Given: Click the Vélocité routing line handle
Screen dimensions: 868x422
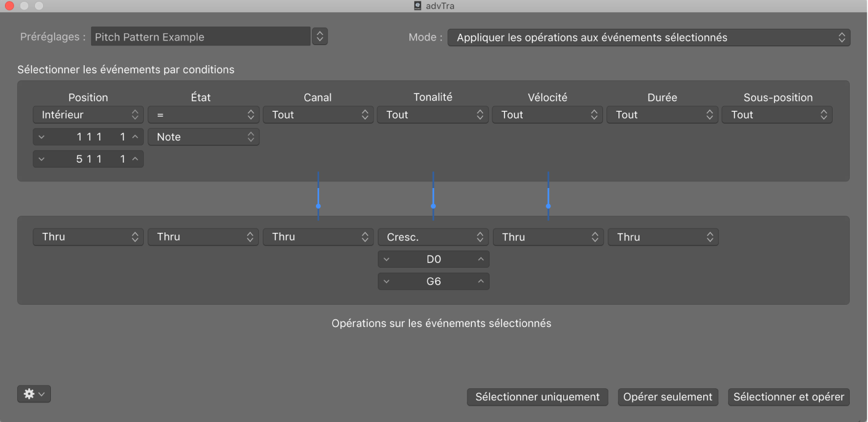Looking at the screenshot, I should pos(548,206).
